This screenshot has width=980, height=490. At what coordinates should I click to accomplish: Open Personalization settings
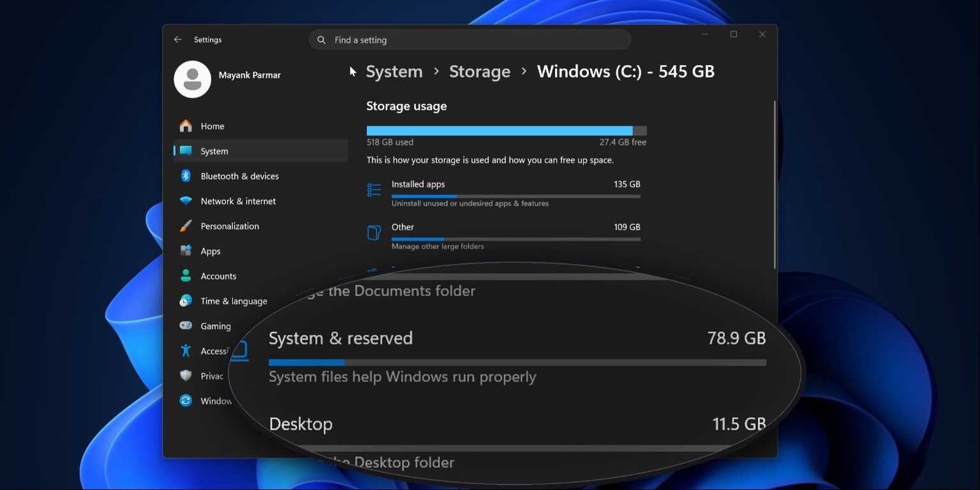260,226
